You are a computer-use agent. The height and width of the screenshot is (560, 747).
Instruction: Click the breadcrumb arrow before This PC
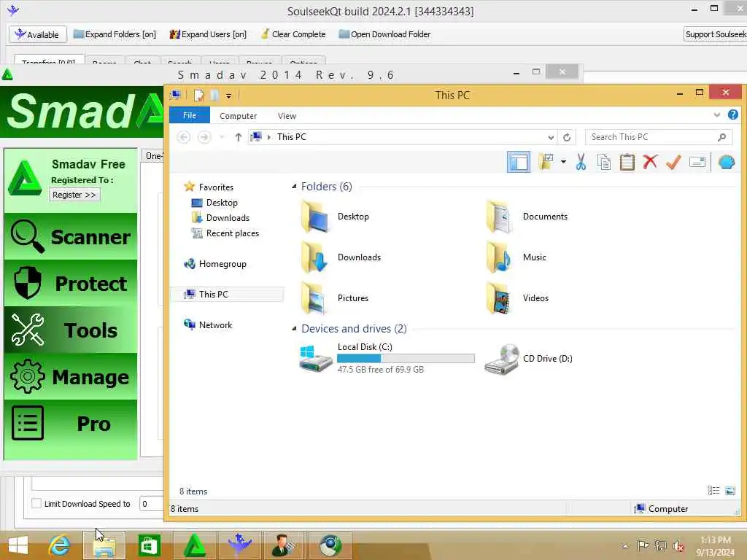click(268, 137)
